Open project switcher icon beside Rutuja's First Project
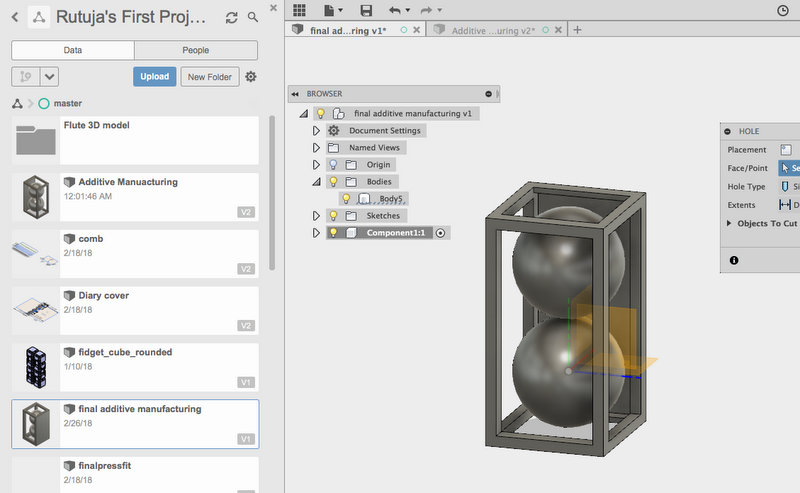 click(x=39, y=17)
